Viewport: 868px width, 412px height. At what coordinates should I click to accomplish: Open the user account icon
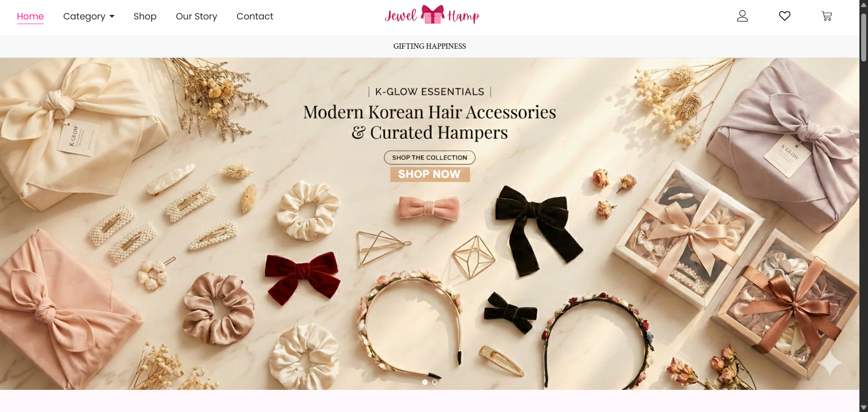(742, 16)
